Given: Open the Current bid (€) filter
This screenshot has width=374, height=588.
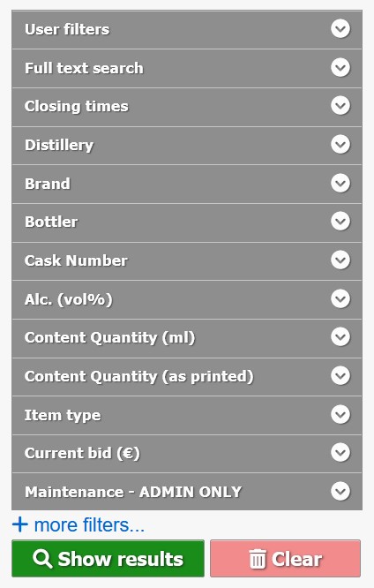Looking at the screenshot, I should [x=187, y=454].
